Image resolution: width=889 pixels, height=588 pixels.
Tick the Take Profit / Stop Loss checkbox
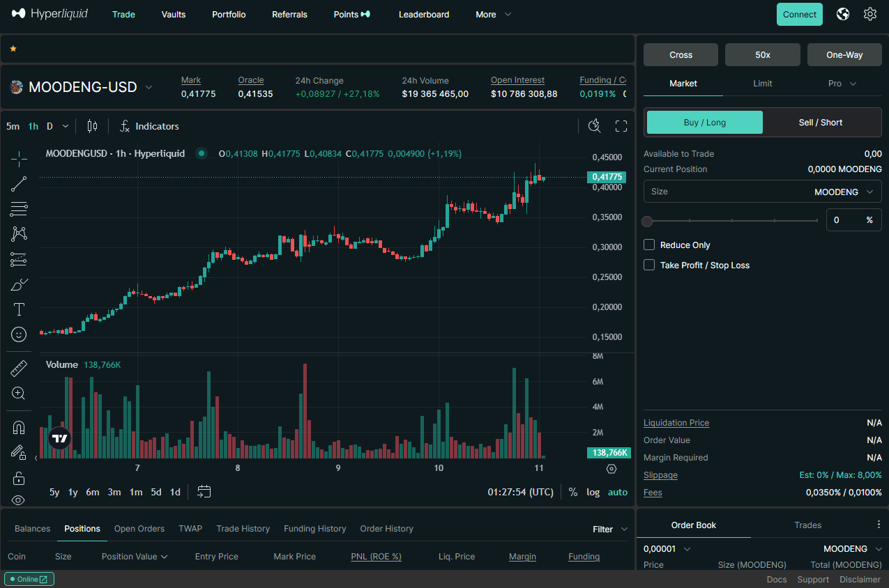[649, 265]
